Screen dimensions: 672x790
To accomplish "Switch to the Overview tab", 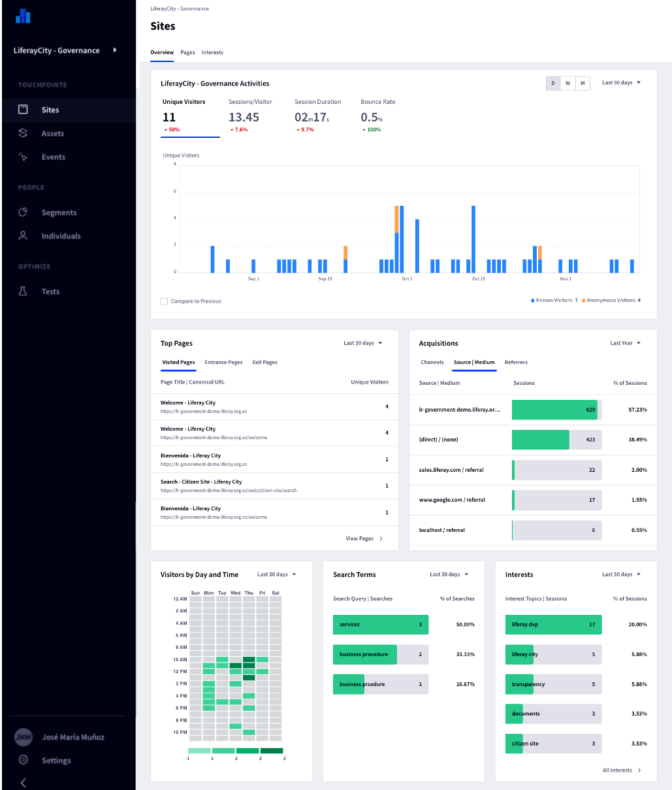I will pos(162,52).
